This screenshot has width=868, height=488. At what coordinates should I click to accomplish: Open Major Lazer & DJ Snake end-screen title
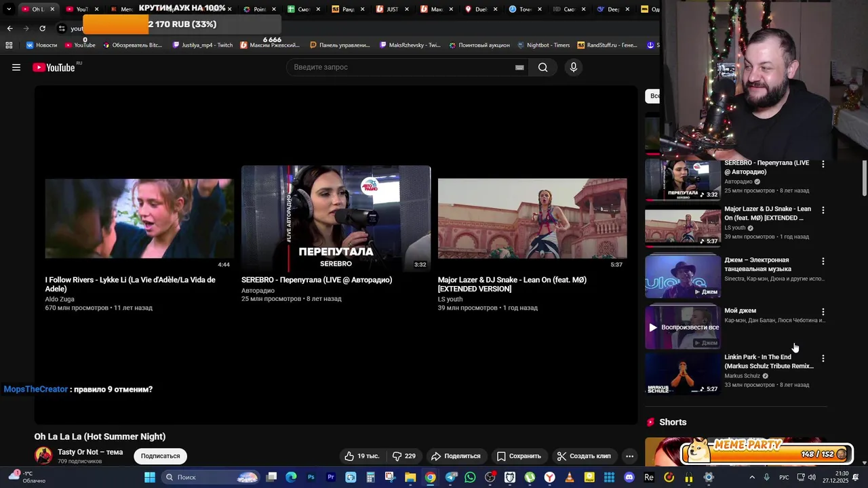coord(512,284)
